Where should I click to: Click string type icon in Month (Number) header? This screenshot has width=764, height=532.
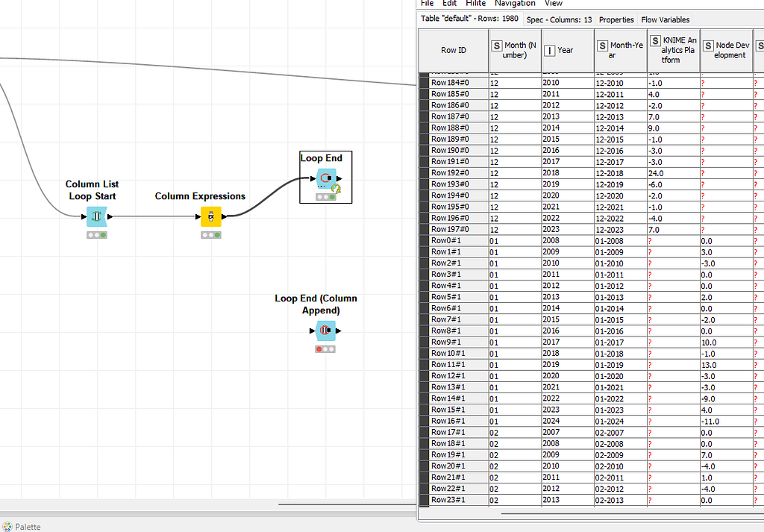[x=496, y=46]
